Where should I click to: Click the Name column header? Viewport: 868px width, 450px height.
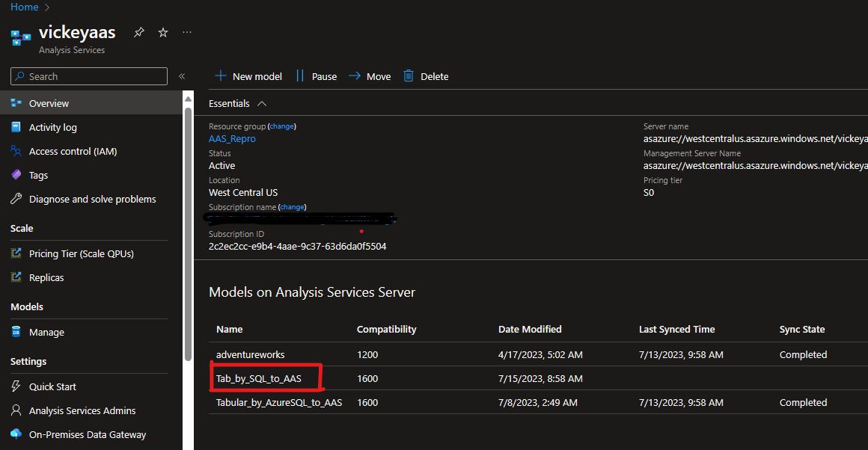pyautogui.click(x=229, y=329)
